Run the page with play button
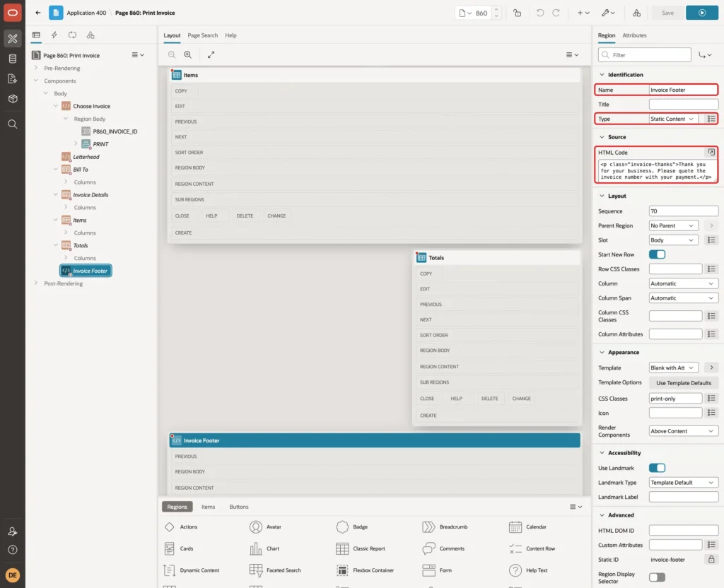This screenshot has width=724, height=588. tap(702, 13)
